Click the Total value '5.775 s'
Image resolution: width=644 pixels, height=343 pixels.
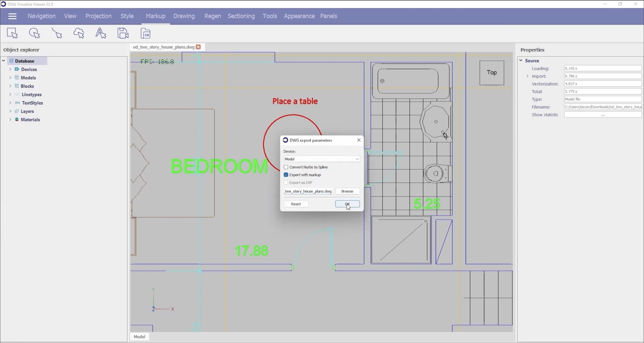click(x=603, y=92)
